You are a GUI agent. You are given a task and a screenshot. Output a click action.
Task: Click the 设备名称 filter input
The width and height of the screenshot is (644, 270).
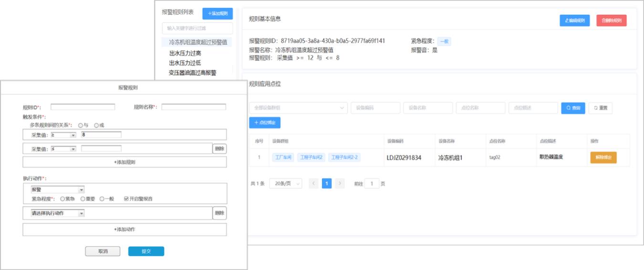pos(428,108)
